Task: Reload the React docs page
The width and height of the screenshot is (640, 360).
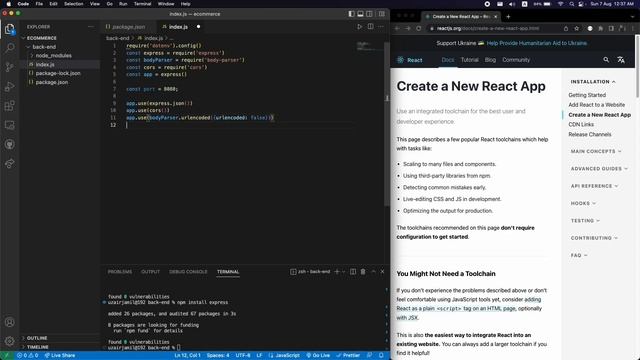Action: pos(418,29)
